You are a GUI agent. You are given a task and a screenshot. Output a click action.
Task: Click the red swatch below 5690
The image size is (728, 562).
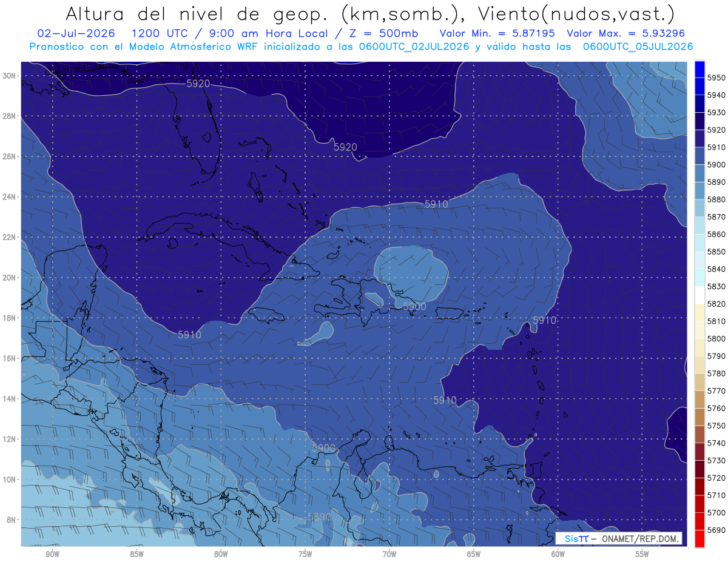pos(699,538)
